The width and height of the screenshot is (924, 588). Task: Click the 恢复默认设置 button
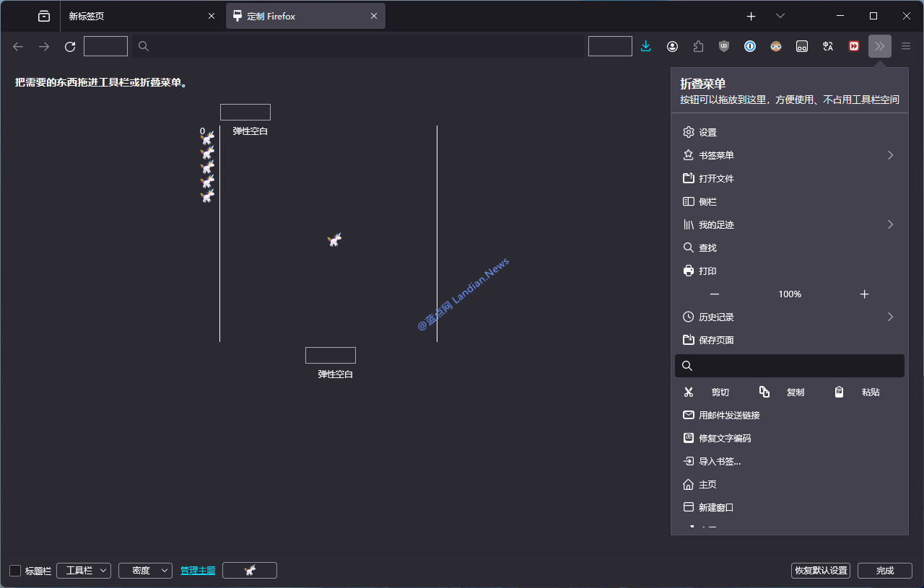click(820, 571)
